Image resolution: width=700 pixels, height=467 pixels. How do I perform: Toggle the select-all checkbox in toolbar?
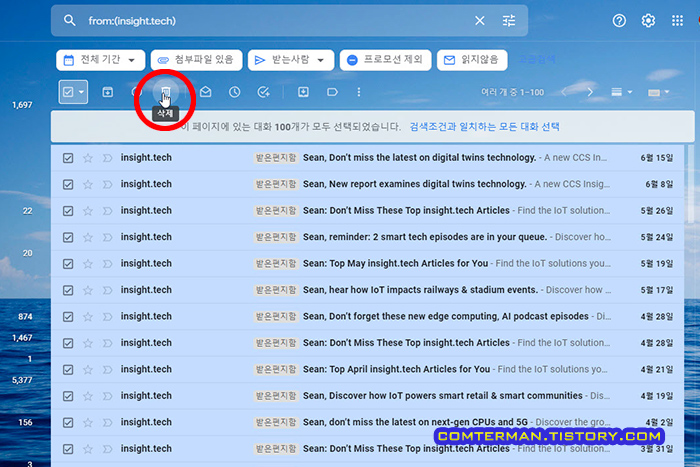tap(68, 92)
